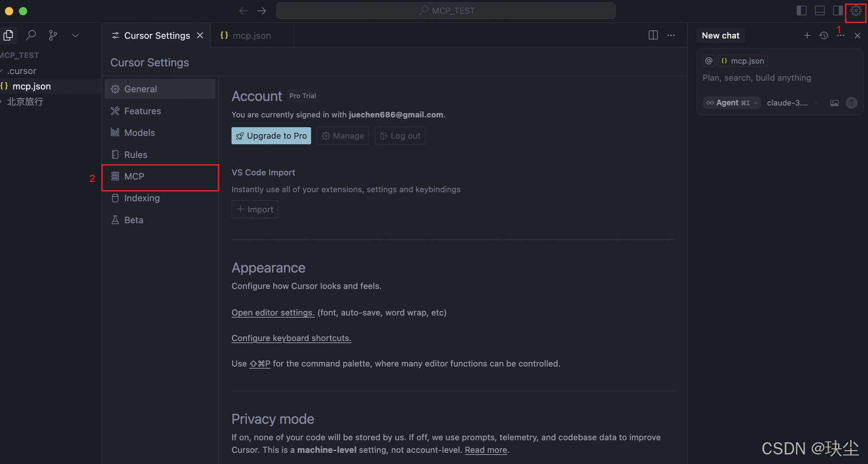Click Manage account button

tap(343, 136)
